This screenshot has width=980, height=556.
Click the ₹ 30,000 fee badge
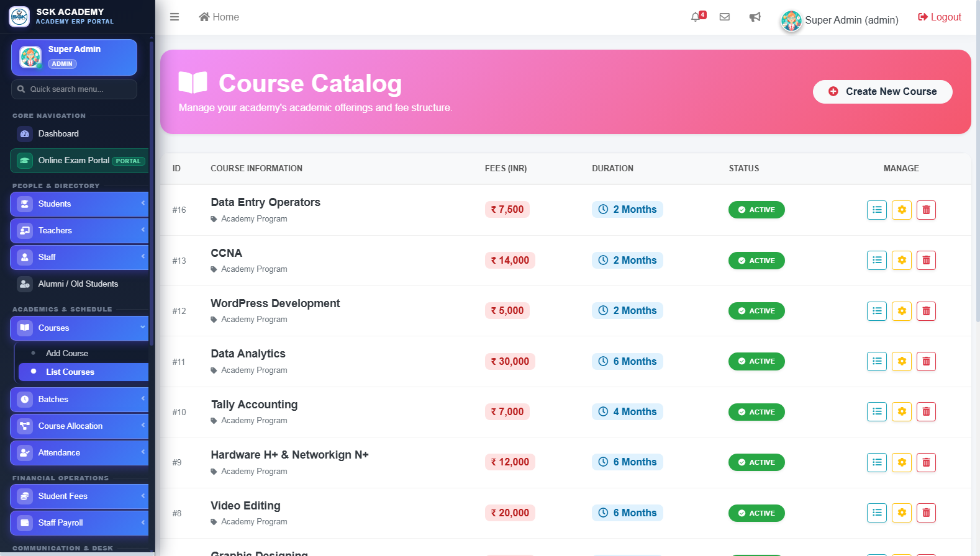(x=510, y=361)
